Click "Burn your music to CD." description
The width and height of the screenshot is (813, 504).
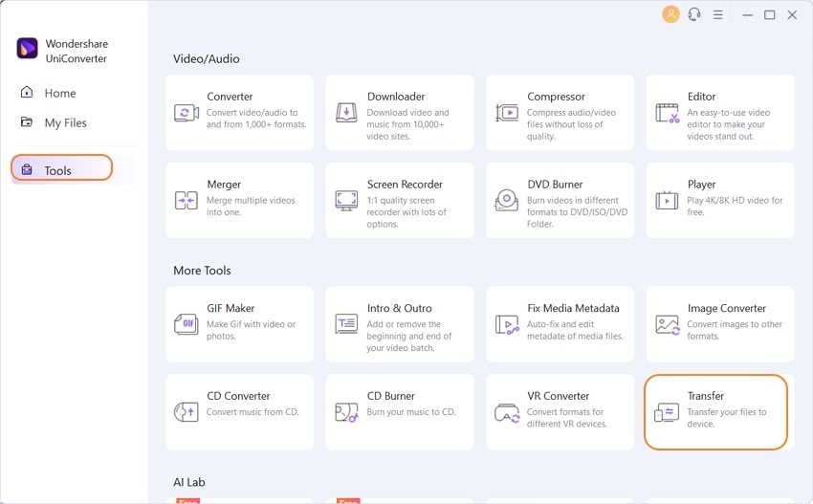click(411, 411)
